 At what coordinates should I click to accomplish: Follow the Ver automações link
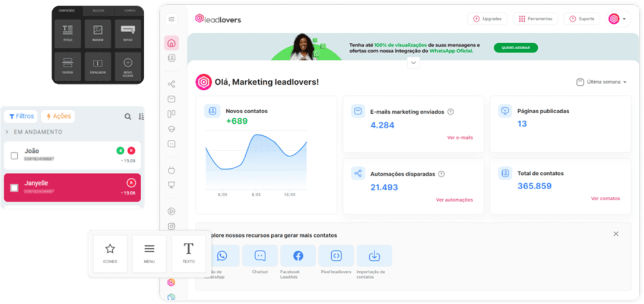click(454, 200)
